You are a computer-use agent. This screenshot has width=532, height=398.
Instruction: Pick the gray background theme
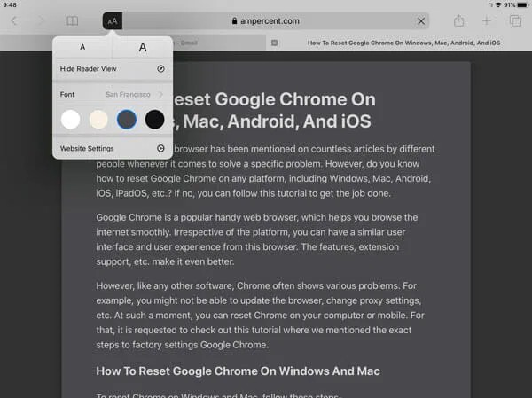127,119
